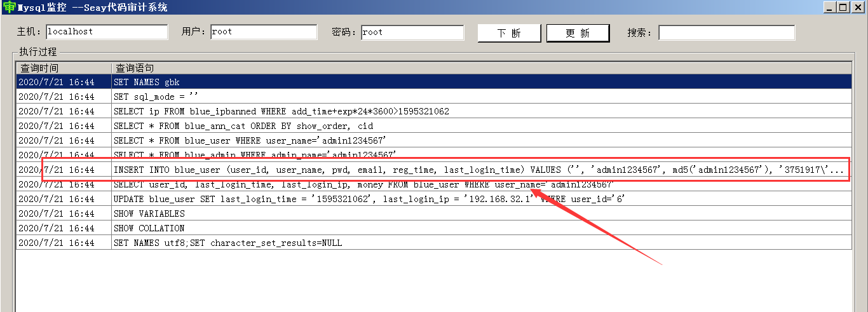Viewport: 868px width, 312px height.
Task: Sort by the 查询时间 column header
Action: [x=64, y=67]
